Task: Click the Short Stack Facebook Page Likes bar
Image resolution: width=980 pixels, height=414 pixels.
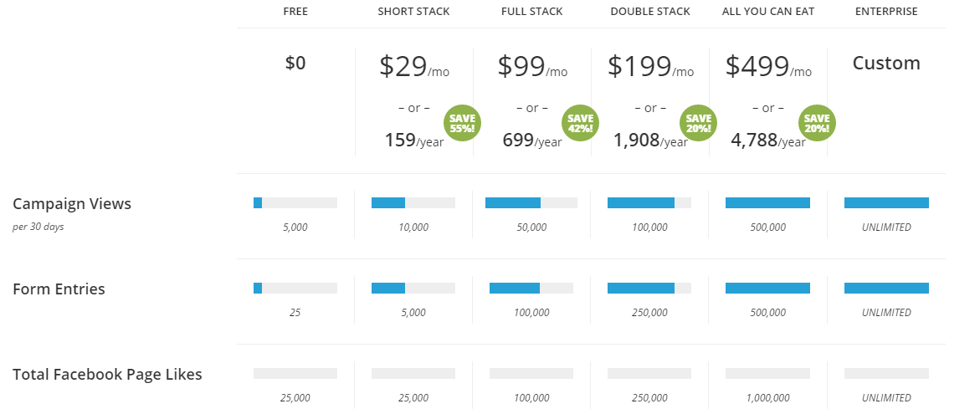Action: (413, 373)
